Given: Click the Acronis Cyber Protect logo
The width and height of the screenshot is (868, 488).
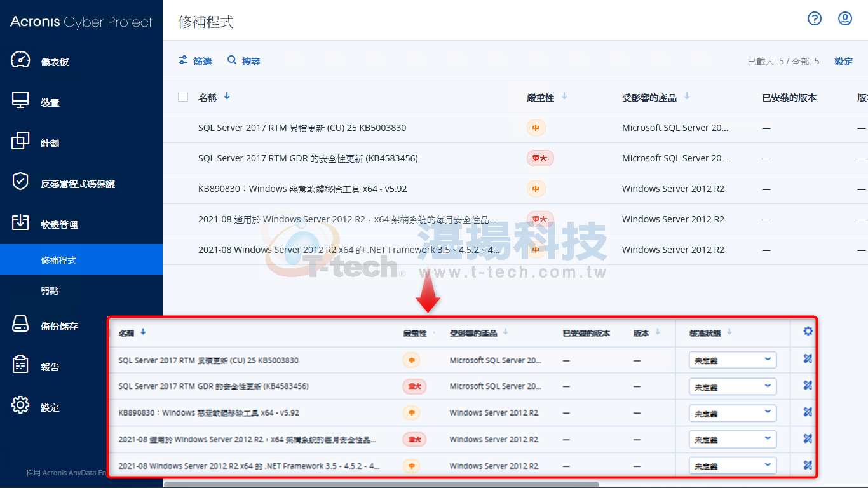Looking at the screenshot, I should coord(81,22).
